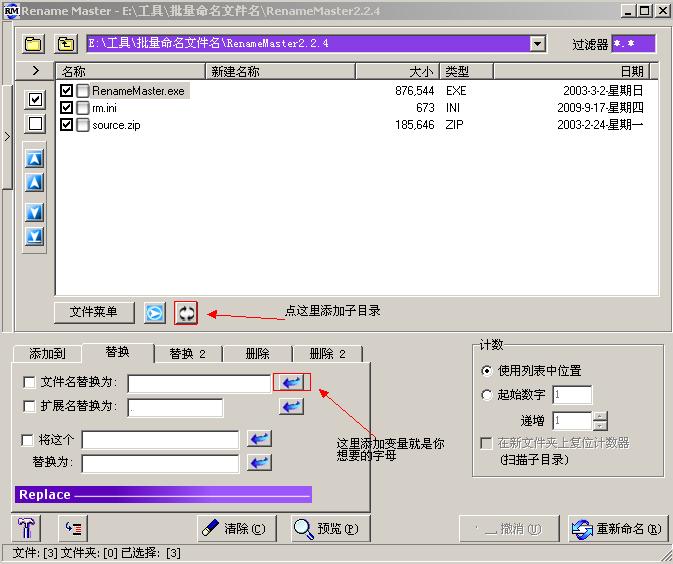Click the select all files checkmark button
Screen dimensions: 673x564
(35, 100)
